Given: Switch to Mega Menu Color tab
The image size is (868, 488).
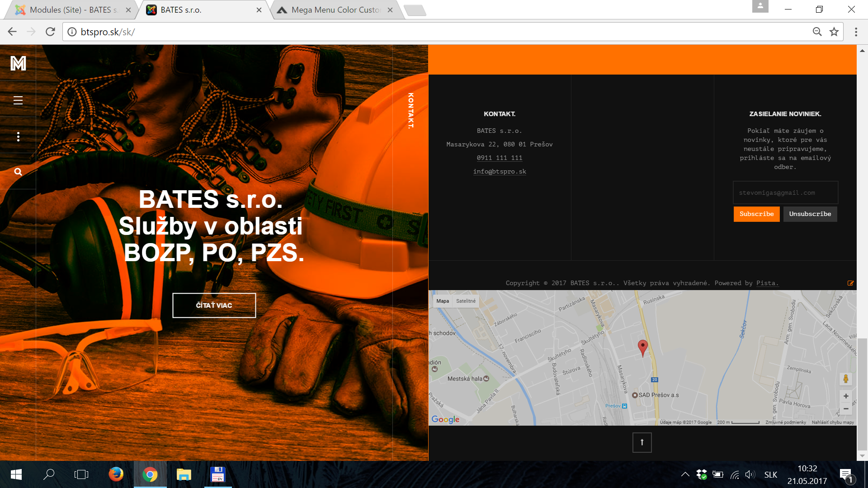Looking at the screenshot, I should point(335,10).
